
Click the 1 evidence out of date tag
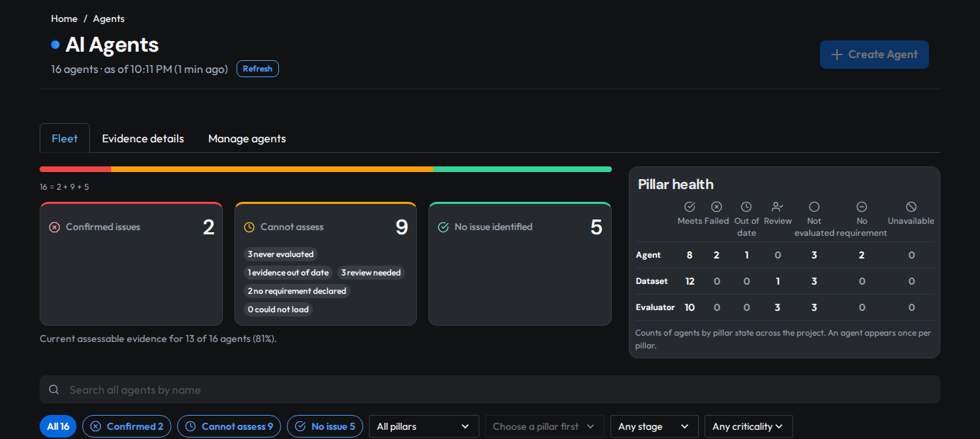288,273
